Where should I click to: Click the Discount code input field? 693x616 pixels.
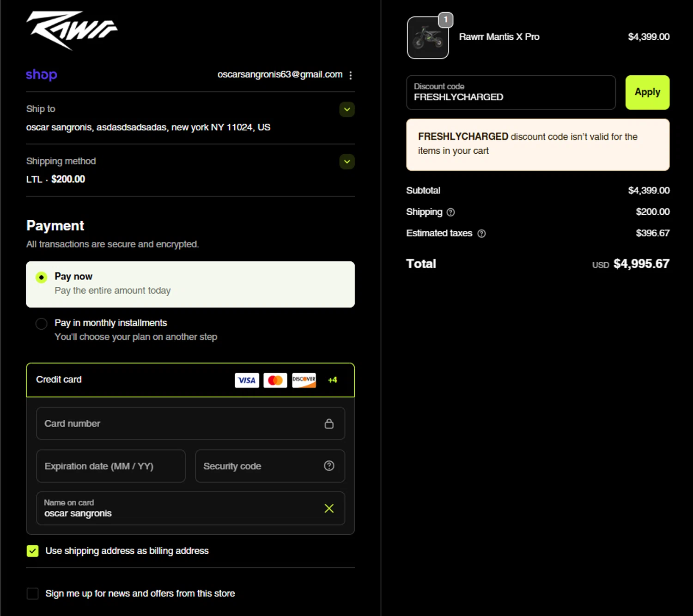(511, 92)
